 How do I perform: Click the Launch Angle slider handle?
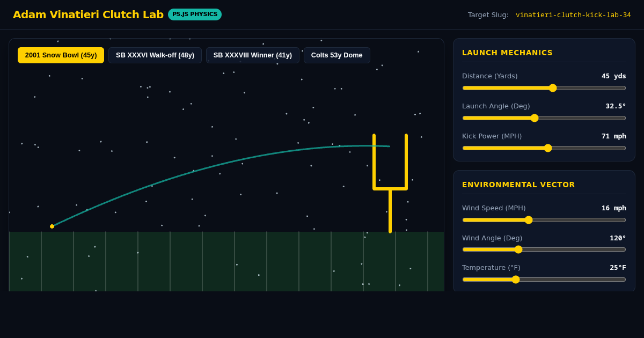[x=535, y=118]
